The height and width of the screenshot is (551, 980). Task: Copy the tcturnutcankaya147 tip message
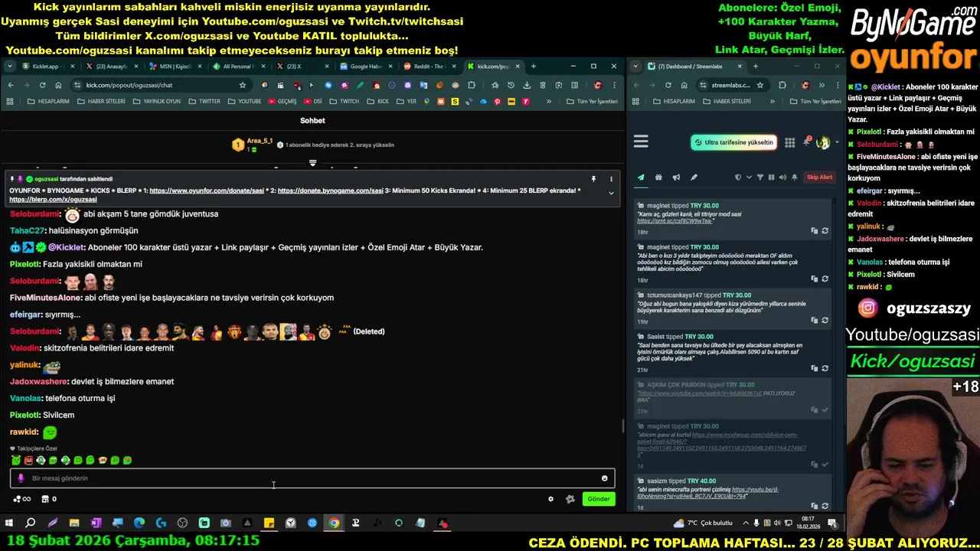(814, 320)
